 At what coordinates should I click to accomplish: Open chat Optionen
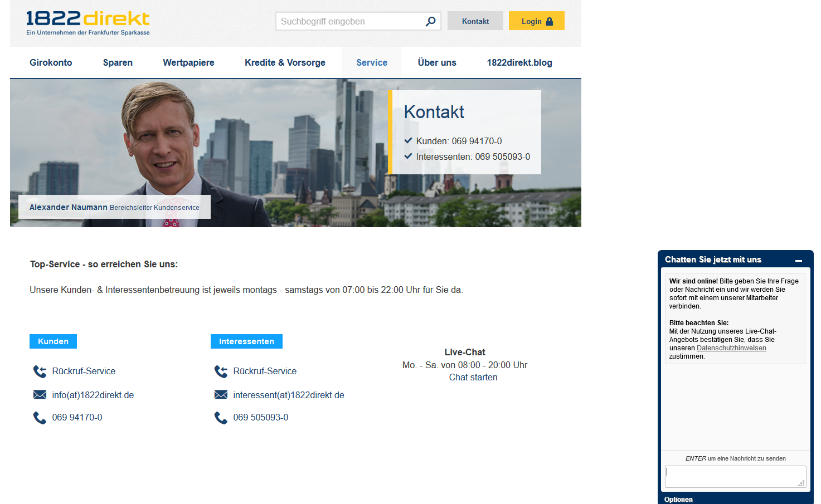(x=678, y=500)
